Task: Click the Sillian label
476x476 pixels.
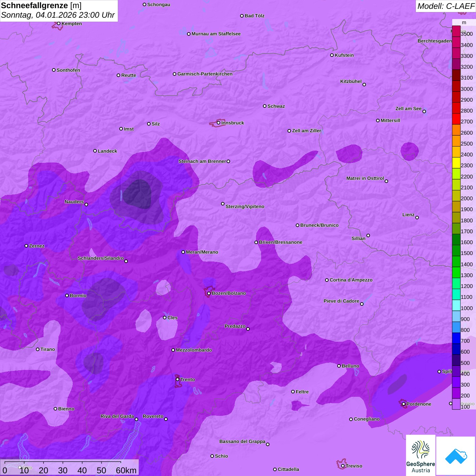Action: tap(358, 238)
